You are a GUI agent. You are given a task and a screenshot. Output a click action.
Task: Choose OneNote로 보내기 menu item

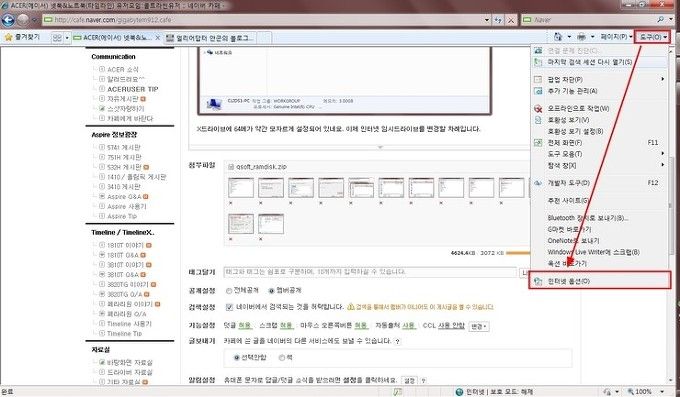click(x=599, y=240)
